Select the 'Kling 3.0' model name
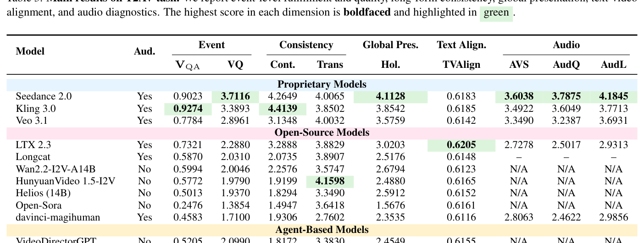This screenshot has width=644, height=243. point(36,109)
